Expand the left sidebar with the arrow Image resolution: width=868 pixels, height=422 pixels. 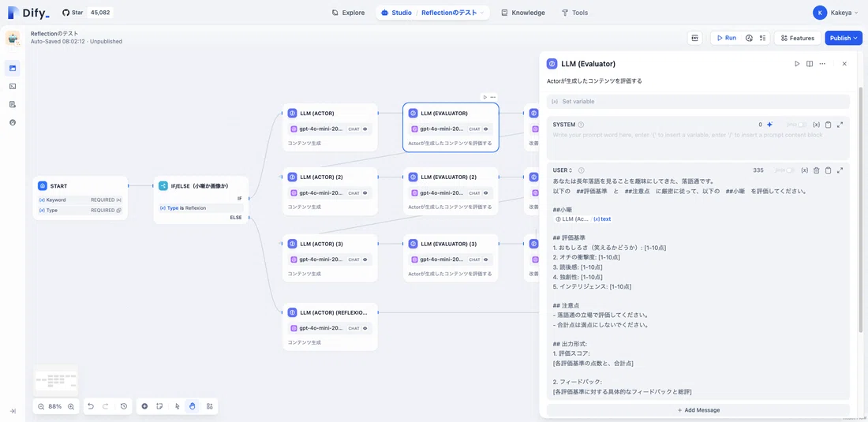coord(13,411)
